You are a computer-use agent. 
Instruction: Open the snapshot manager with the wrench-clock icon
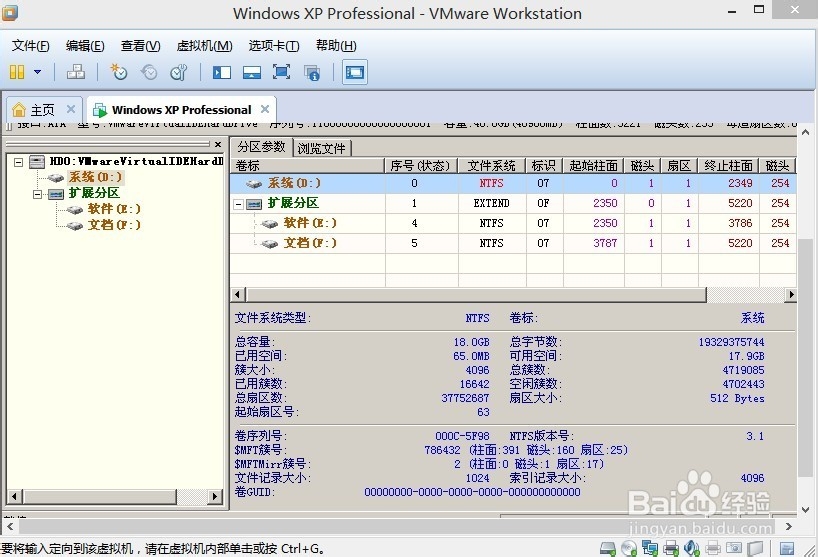click(x=178, y=72)
